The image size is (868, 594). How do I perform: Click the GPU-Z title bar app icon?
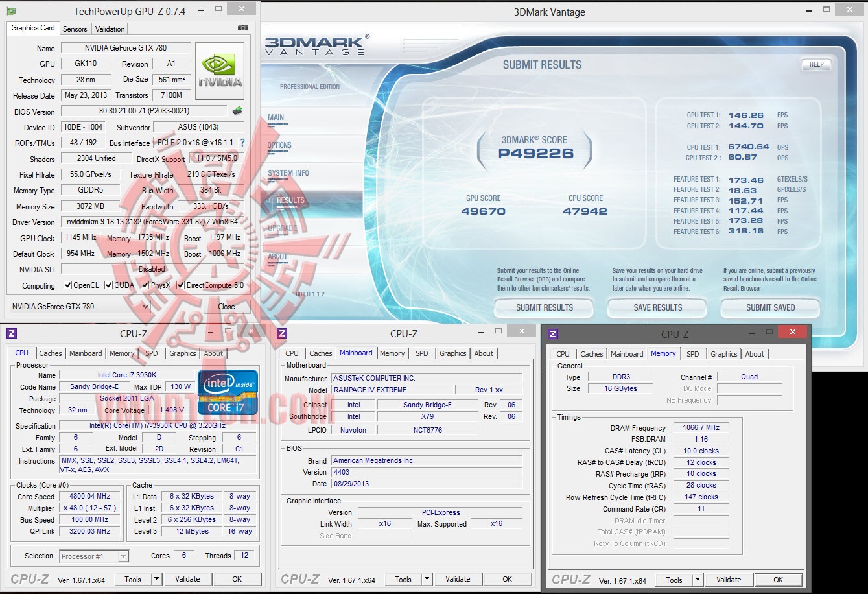click(x=11, y=11)
